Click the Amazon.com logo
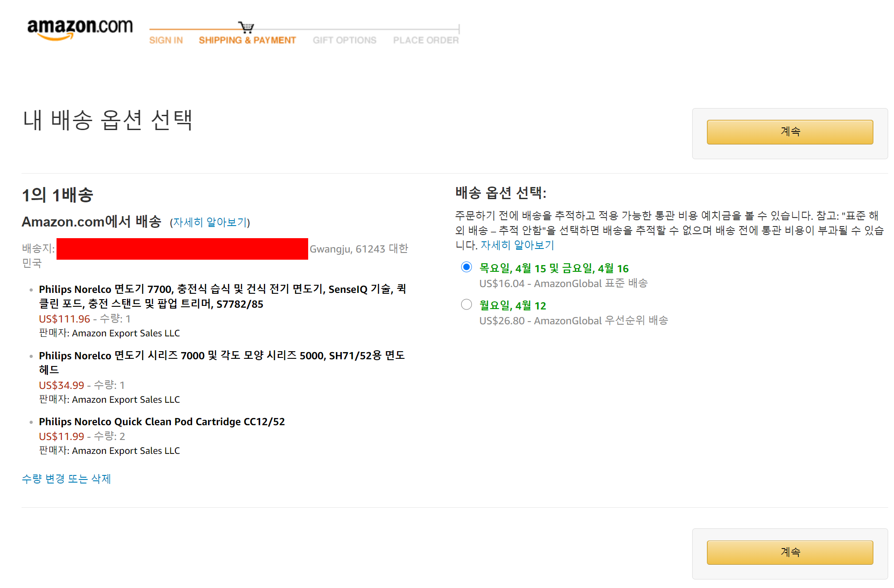The width and height of the screenshot is (894, 588). pos(80,28)
